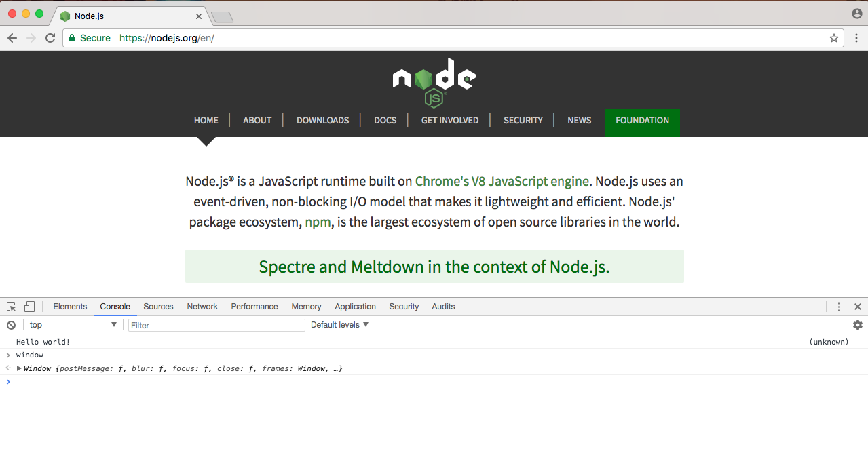Image resolution: width=868 pixels, height=449 pixels.
Task: Switch to the Audits tab
Action: click(x=443, y=307)
